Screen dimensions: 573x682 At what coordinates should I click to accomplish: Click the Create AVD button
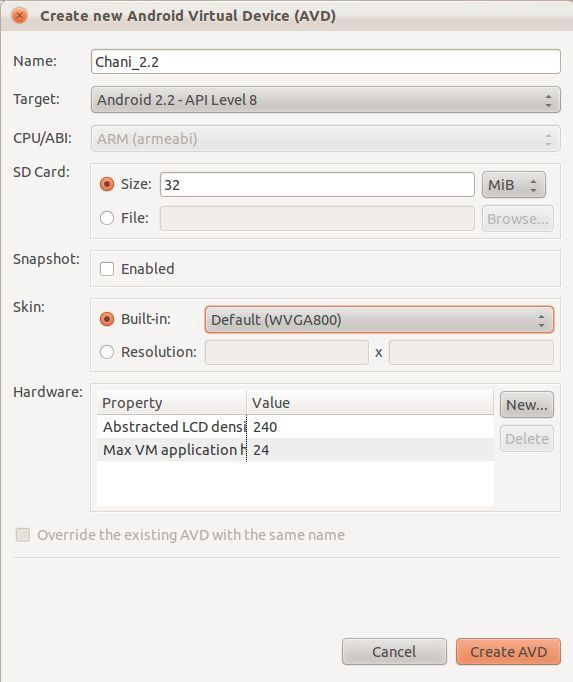click(x=508, y=652)
